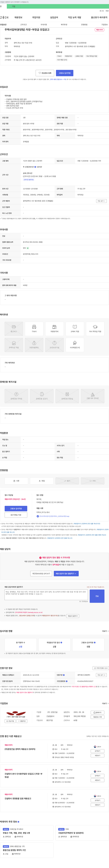Viewport: 109px width, 868px height.
Task: Click 전송 to submit question
Action: click(x=97, y=596)
